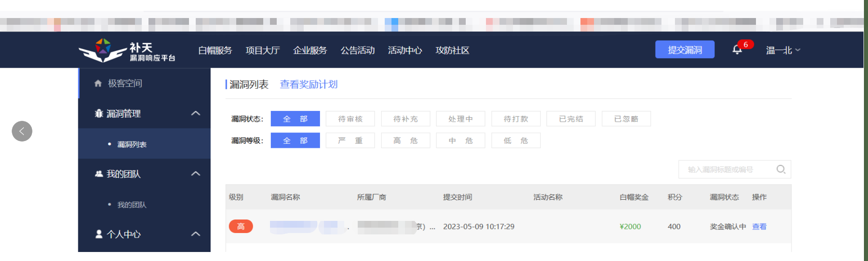Open the 企业服务 menu
This screenshot has height=261, width=868.
click(310, 50)
